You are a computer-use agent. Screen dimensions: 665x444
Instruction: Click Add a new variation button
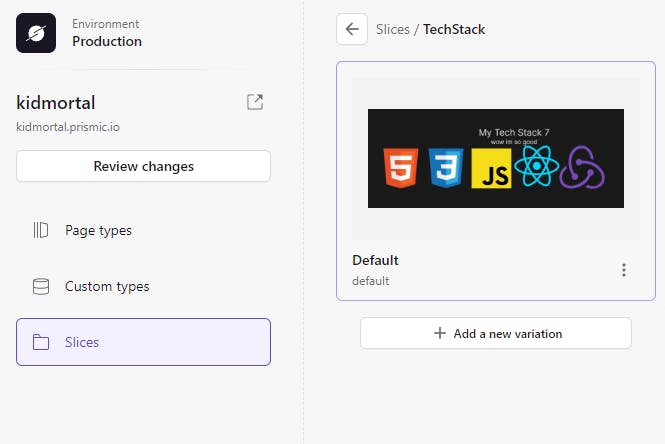coord(496,333)
